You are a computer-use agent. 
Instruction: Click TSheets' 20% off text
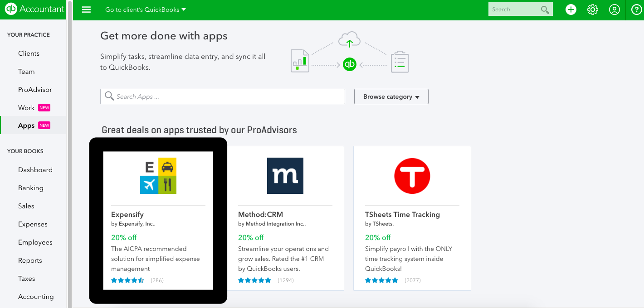[x=378, y=237]
